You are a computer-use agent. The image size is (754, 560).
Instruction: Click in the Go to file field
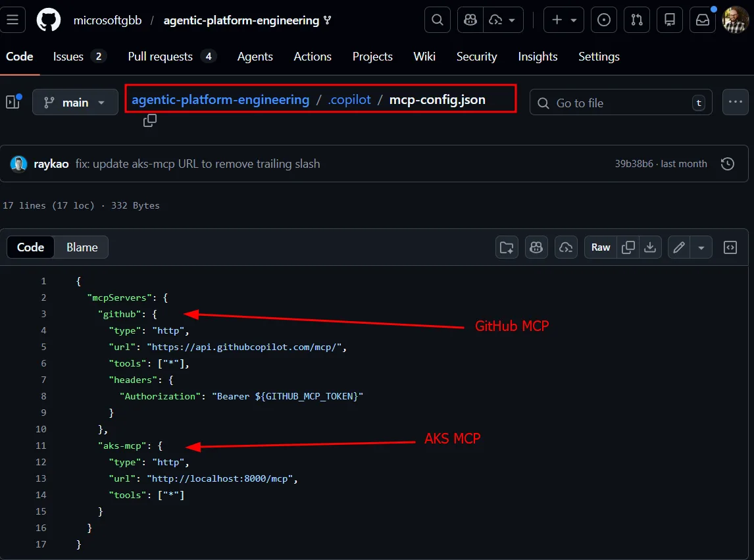[618, 103]
